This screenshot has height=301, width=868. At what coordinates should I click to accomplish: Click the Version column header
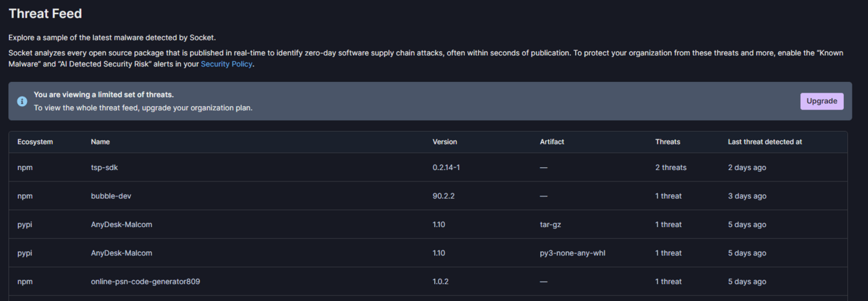pyautogui.click(x=445, y=142)
